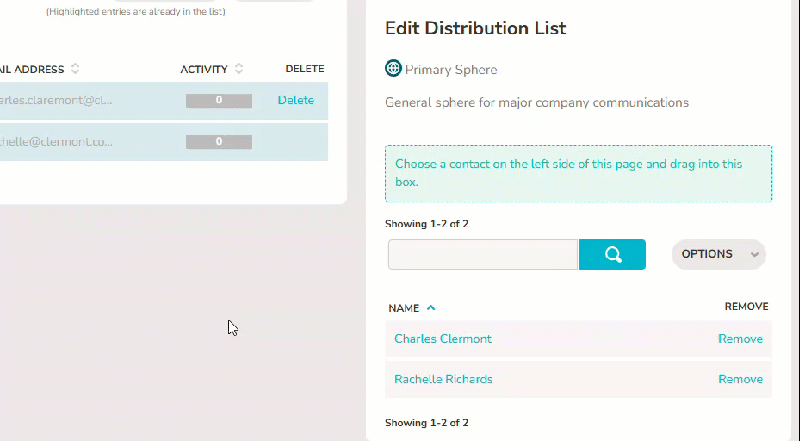The height and width of the screenshot is (441, 800).
Task: Select the rachelle email address row
Action: pos(164,142)
